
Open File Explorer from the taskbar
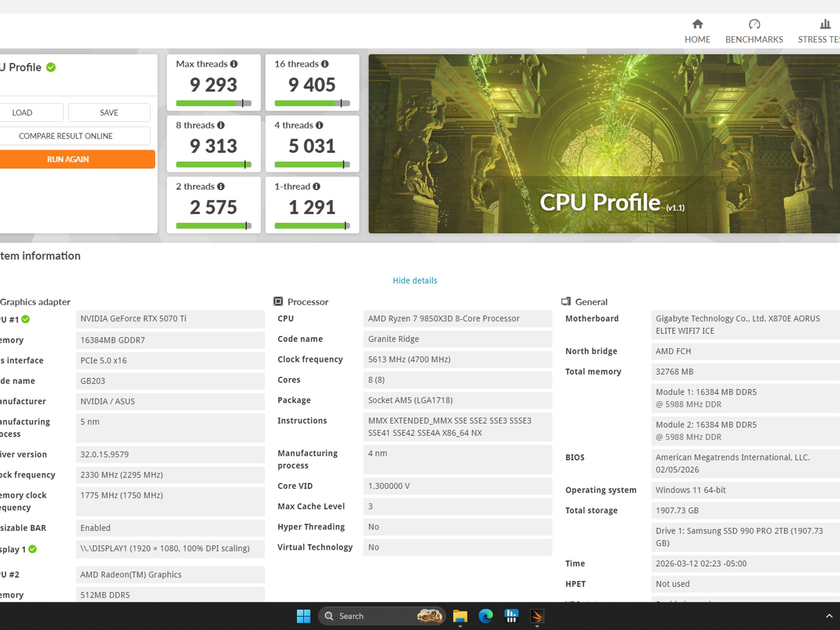coord(460,616)
